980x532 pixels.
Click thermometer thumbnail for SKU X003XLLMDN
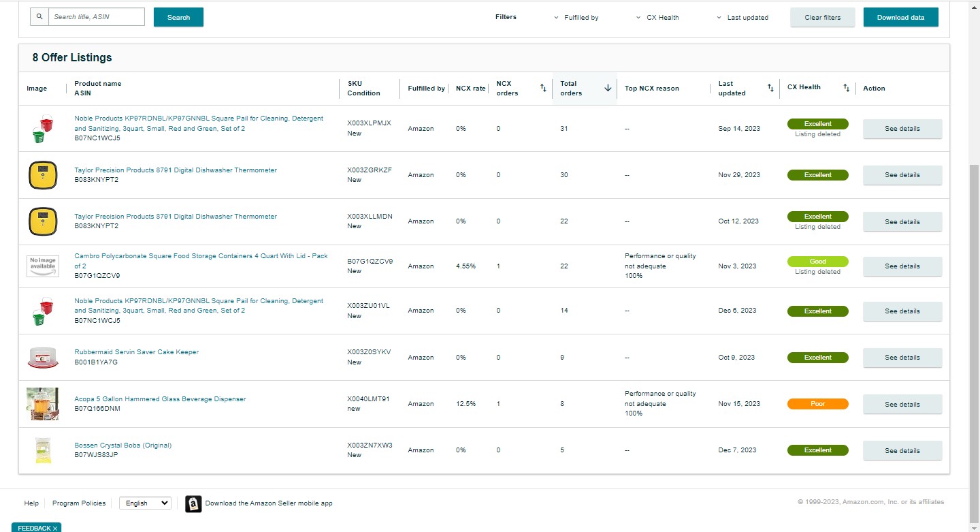43,221
